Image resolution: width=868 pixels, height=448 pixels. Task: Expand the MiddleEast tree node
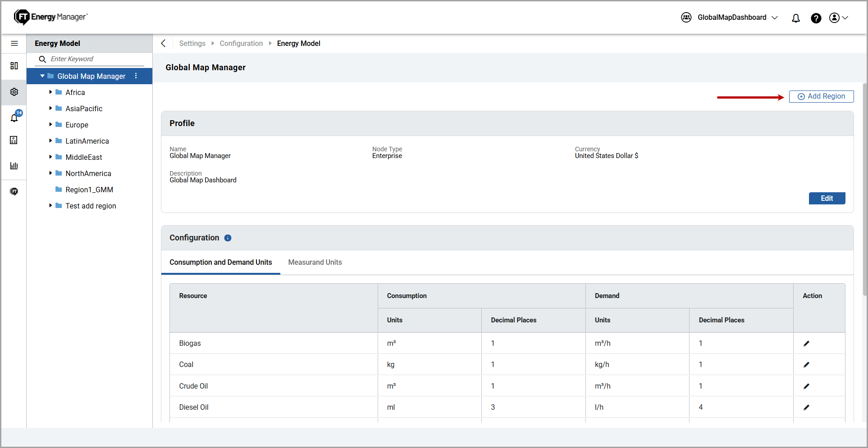coord(50,157)
